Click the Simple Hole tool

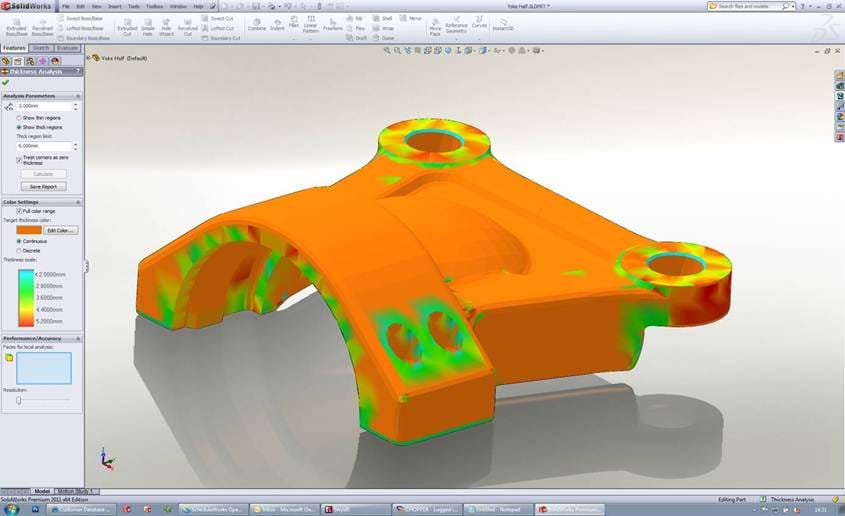[x=148, y=27]
